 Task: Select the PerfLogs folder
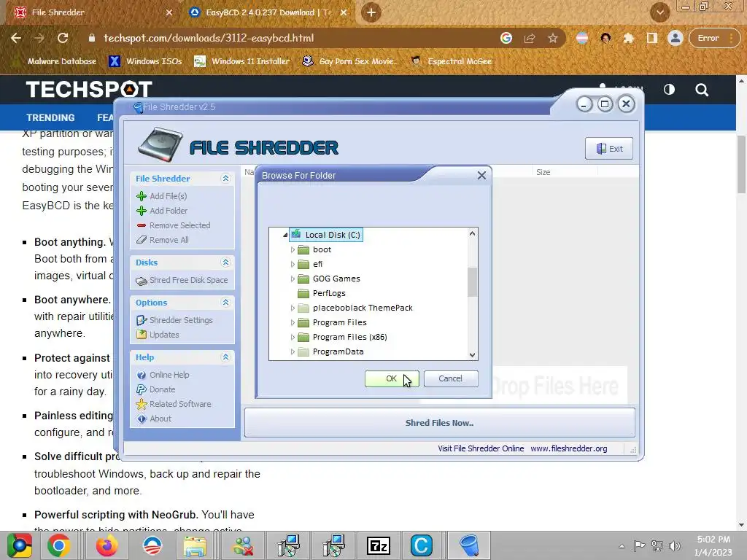329,293
